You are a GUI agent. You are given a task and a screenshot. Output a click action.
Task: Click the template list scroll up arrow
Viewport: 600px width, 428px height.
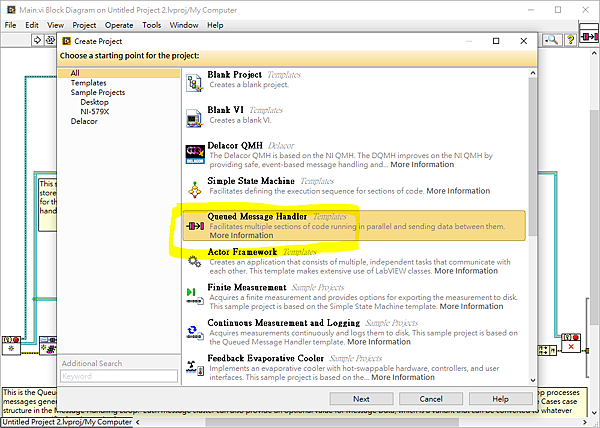coord(532,73)
